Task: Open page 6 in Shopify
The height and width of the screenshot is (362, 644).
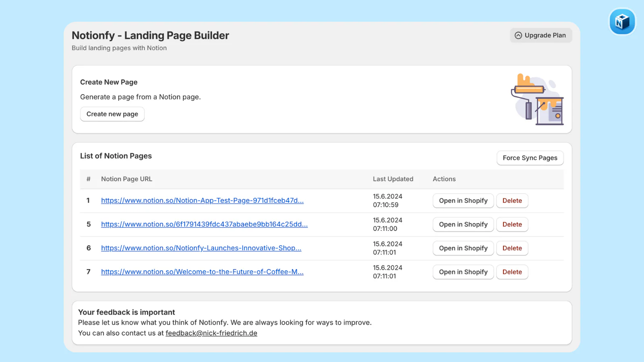Action: click(463, 248)
